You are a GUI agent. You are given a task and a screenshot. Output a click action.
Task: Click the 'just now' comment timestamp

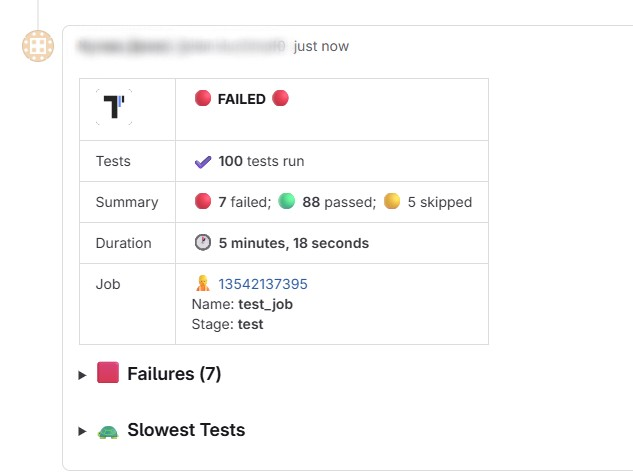click(321, 46)
